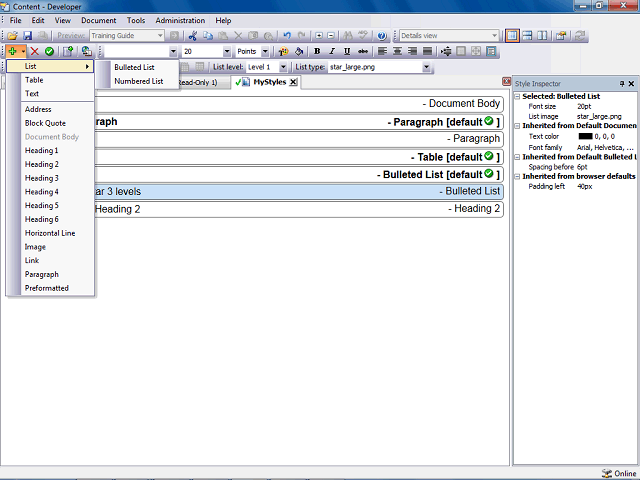Click the highlighted box-model icon in formatting toolbar
640x480 pixels.
point(491,51)
